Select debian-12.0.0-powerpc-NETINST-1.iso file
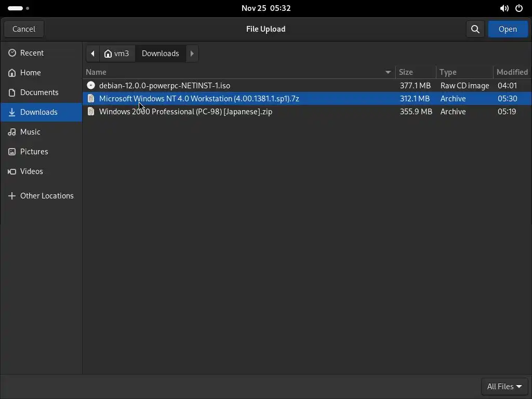The height and width of the screenshot is (399, 532). coord(307,86)
